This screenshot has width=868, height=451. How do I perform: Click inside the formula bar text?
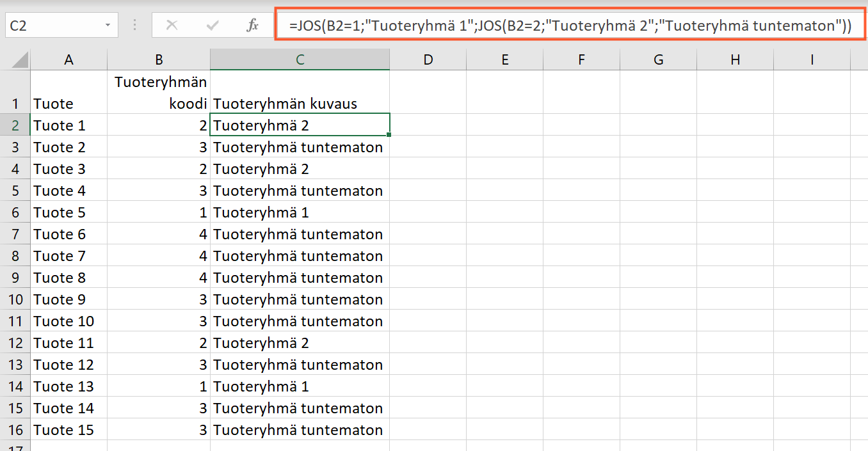click(570, 26)
